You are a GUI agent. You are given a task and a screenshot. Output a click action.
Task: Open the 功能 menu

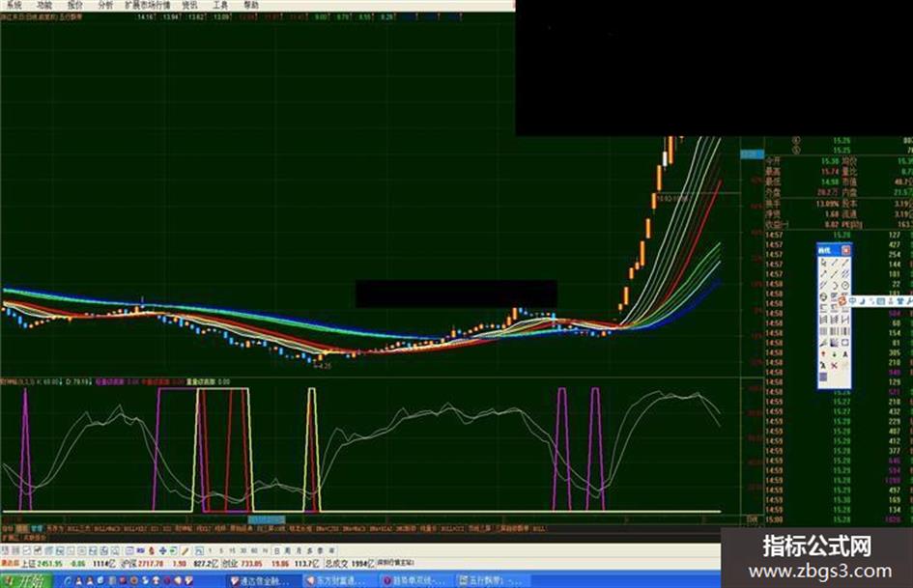coord(44,5)
